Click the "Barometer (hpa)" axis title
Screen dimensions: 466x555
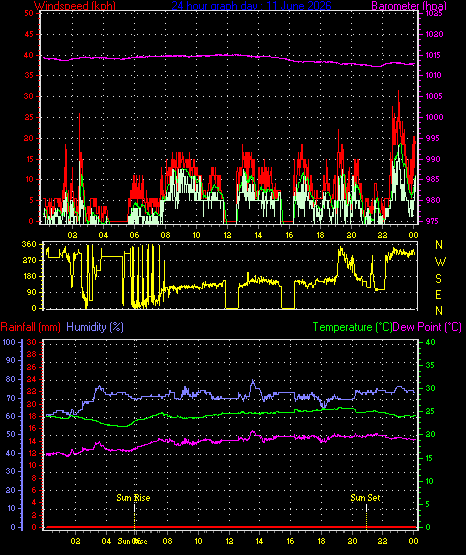pos(409,5)
